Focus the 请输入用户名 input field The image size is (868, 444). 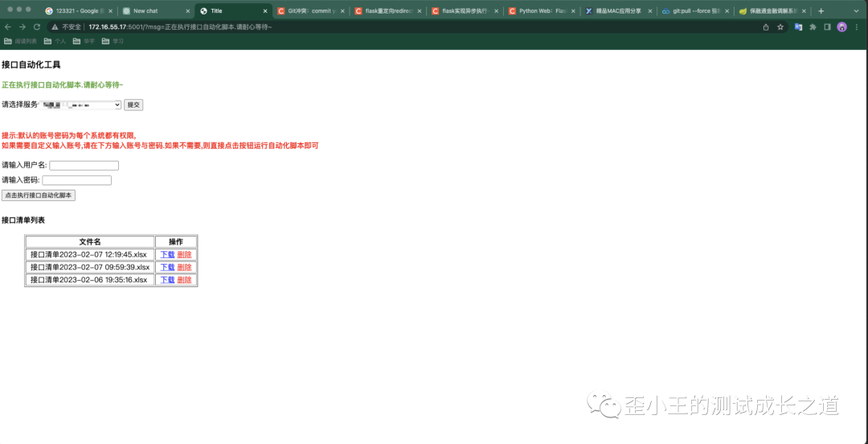pos(84,165)
